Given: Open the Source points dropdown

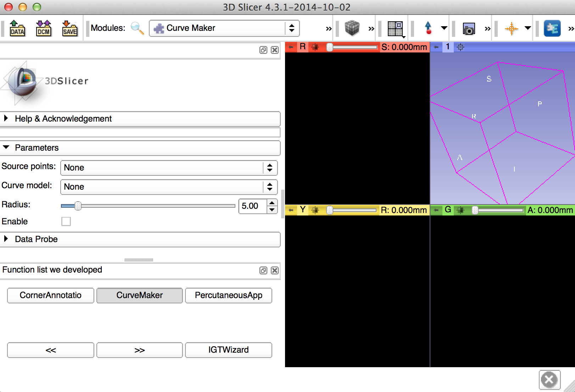Looking at the screenshot, I should click(x=169, y=168).
